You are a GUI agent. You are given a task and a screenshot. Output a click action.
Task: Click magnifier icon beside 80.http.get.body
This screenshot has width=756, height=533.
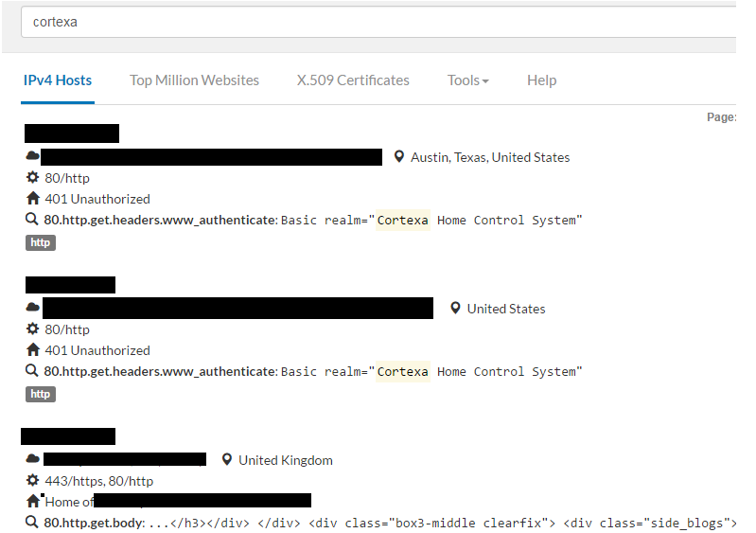click(x=31, y=523)
